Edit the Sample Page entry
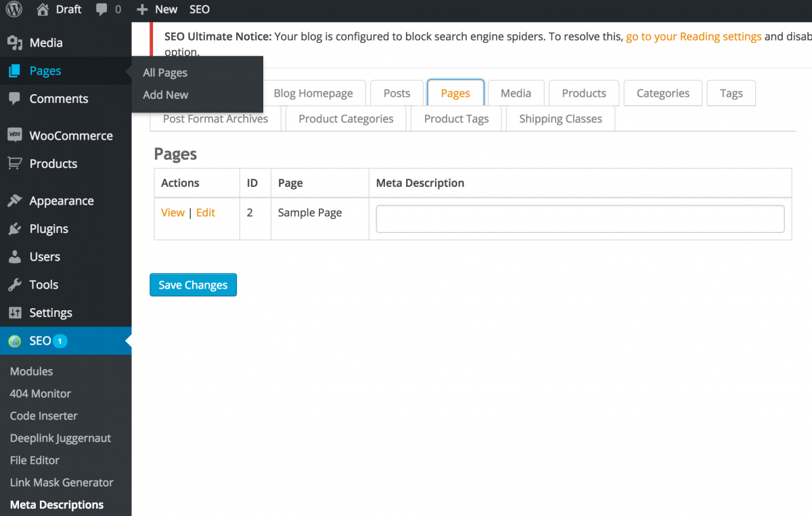This screenshot has width=812, height=516. [x=205, y=212]
